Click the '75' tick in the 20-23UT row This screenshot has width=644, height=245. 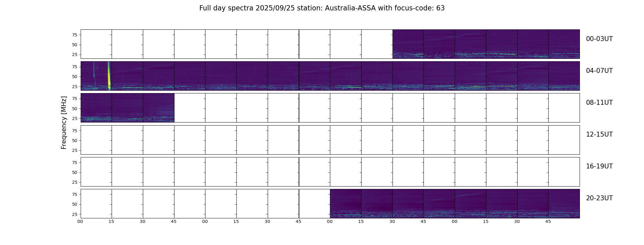click(x=75, y=194)
